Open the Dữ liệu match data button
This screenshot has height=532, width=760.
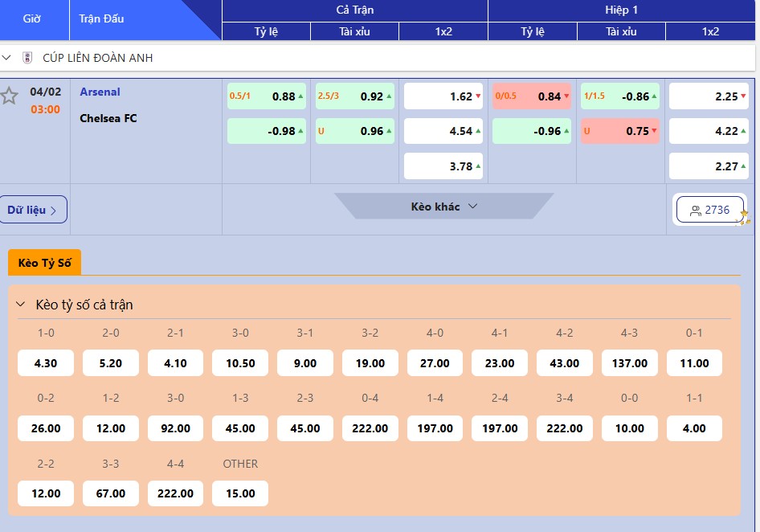tap(32, 210)
